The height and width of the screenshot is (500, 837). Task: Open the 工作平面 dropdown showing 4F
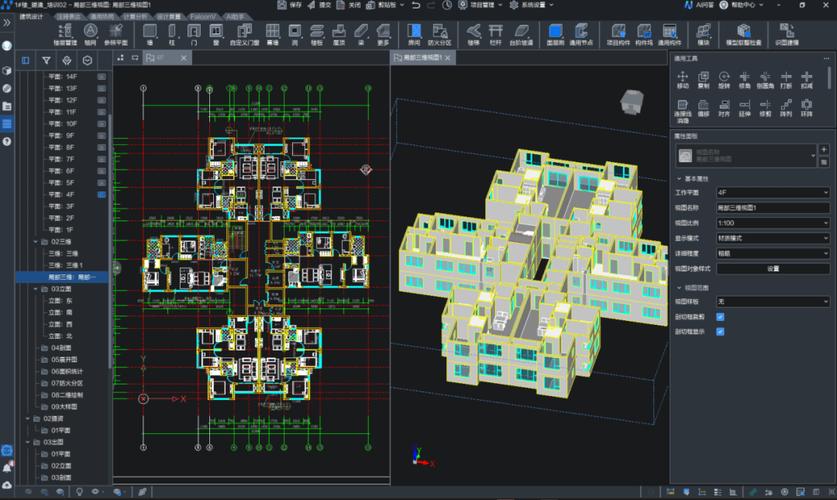[771, 191]
